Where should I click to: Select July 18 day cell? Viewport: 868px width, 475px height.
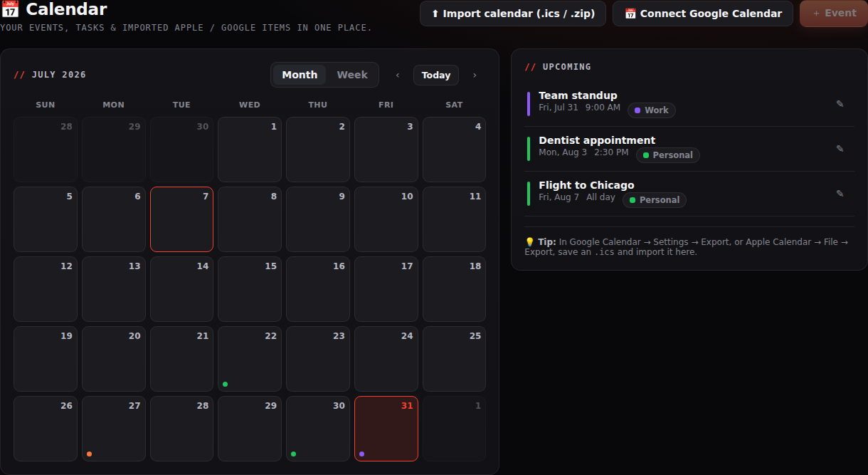(x=455, y=289)
